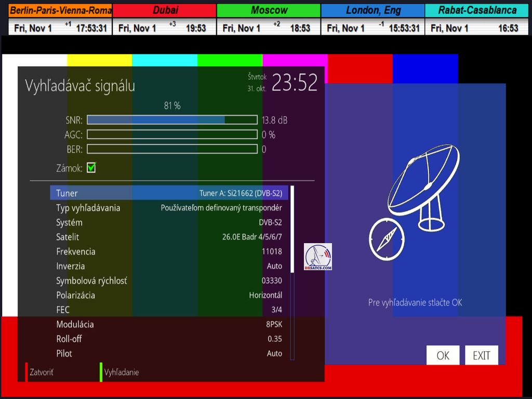Click the Symbolová rýchlosť 03330 field
This screenshot has height=399, width=532.
(x=272, y=281)
